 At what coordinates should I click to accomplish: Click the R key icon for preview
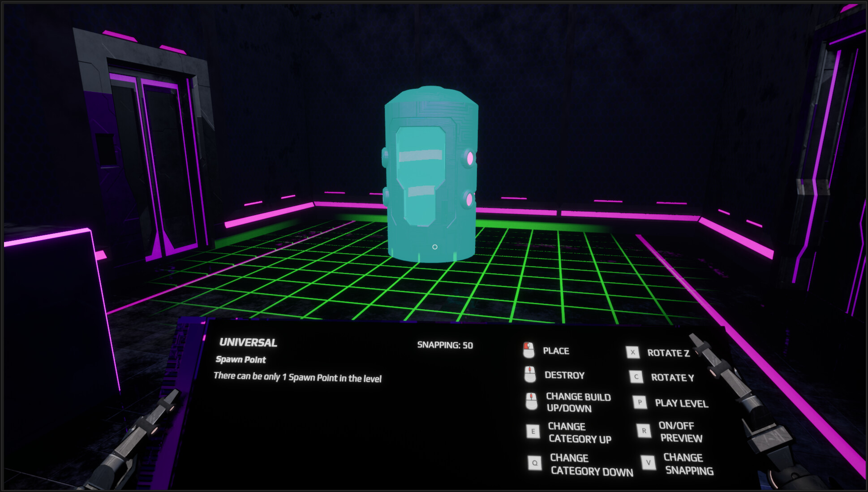tap(644, 432)
